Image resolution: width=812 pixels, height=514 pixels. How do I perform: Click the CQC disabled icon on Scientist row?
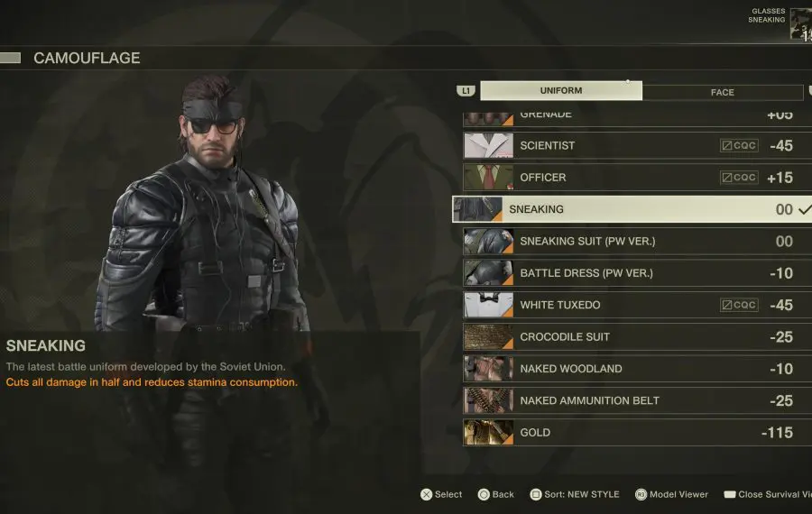(739, 145)
